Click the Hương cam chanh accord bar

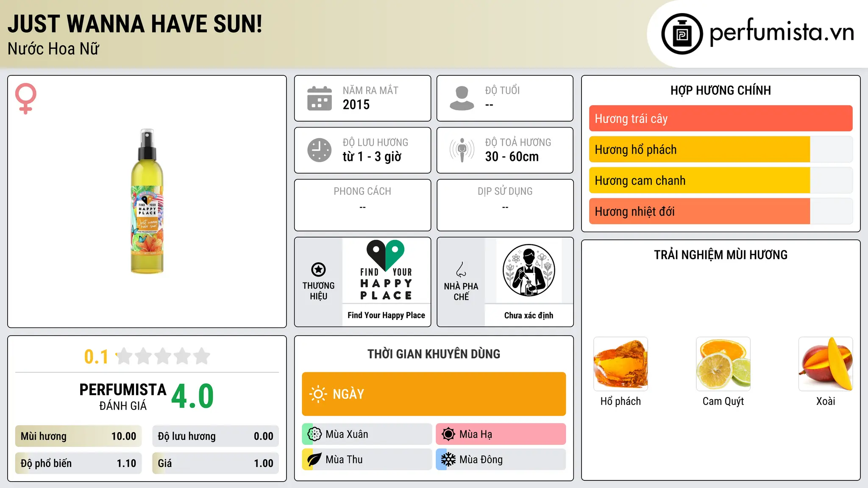(721, 180)
